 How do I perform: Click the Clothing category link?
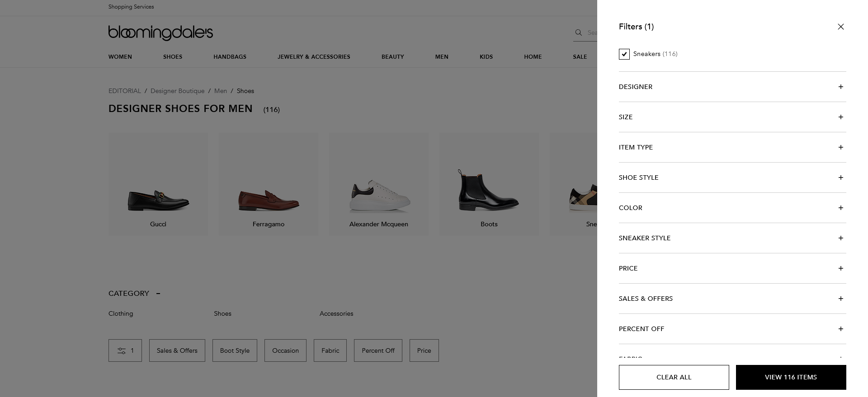(x=121, y=313)
